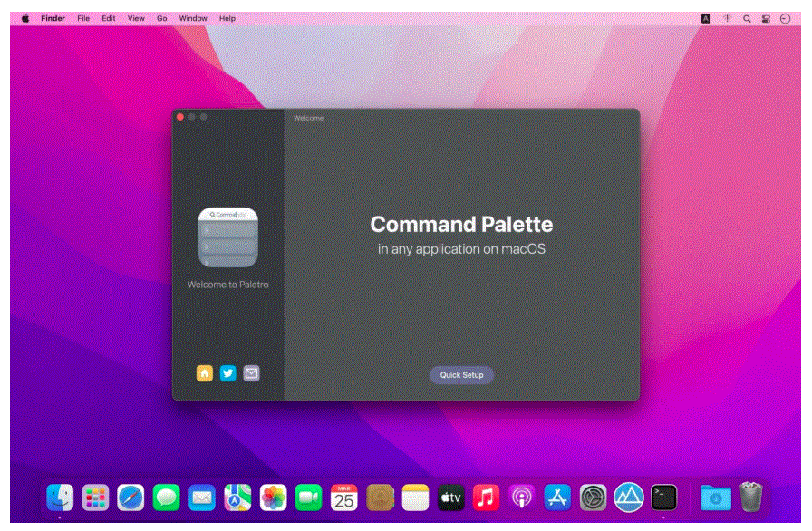Screen dimensions: 812x531
Task: Open System Preferences from the Dock
Action: point(593,497)
